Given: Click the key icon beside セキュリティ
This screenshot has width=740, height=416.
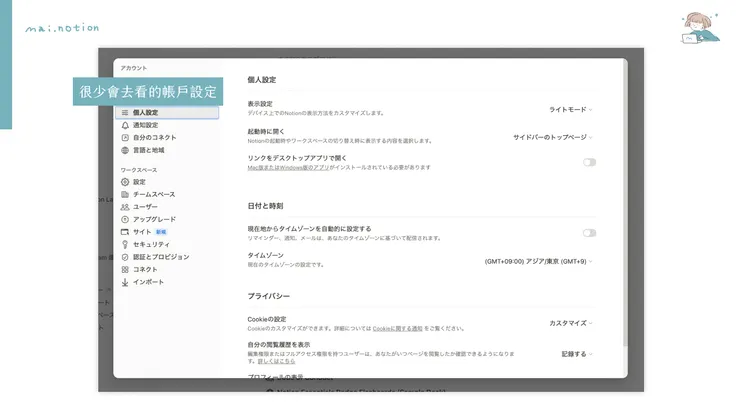Looking at the screenshot, I should (125, 244).
